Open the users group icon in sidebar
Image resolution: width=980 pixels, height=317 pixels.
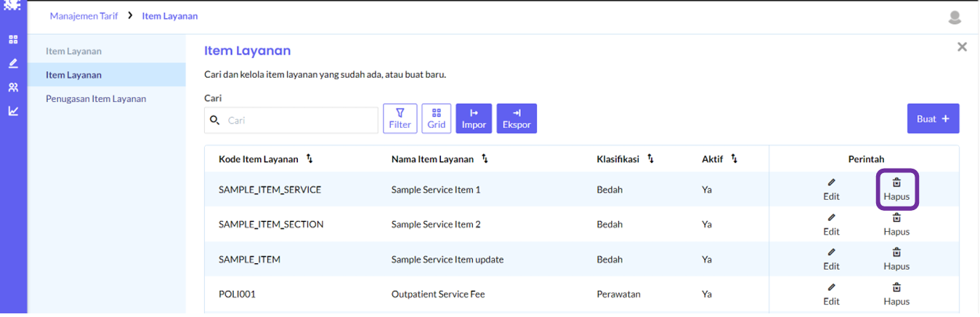click(x=13, y=87)
